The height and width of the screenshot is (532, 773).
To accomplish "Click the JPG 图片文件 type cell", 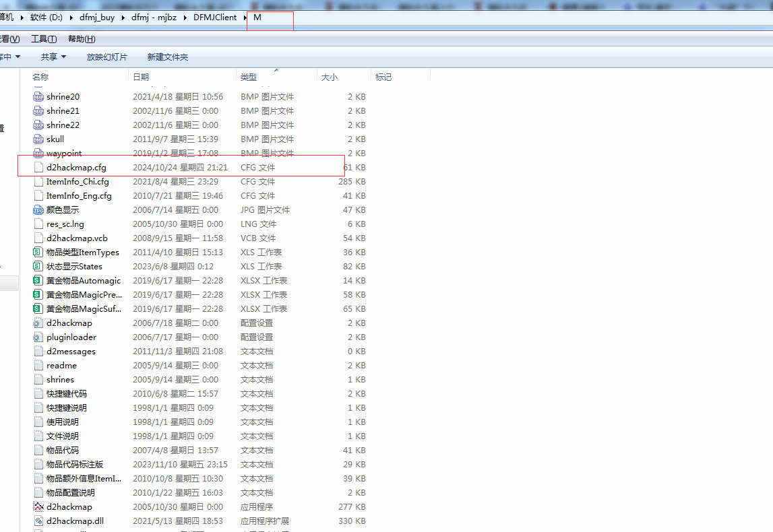I will (266, 210).
